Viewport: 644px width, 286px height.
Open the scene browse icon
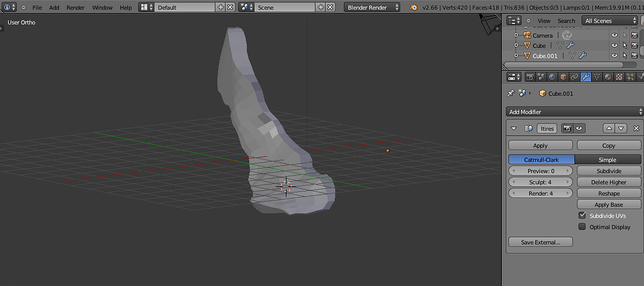(247, 8)
